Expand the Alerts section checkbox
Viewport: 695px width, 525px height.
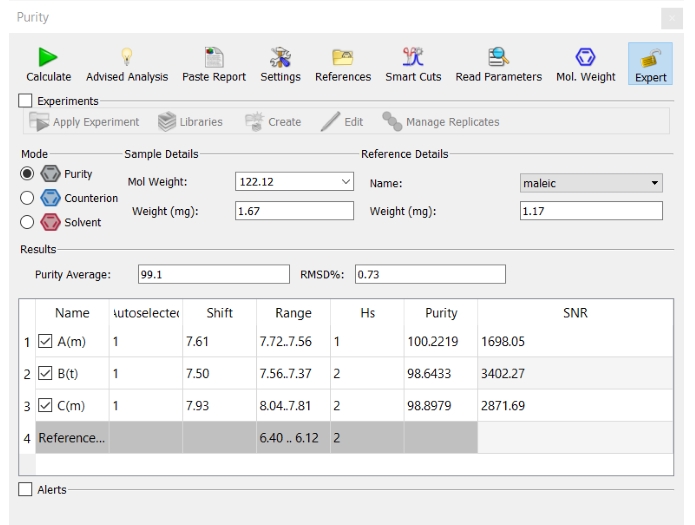(x=26, y=489)
